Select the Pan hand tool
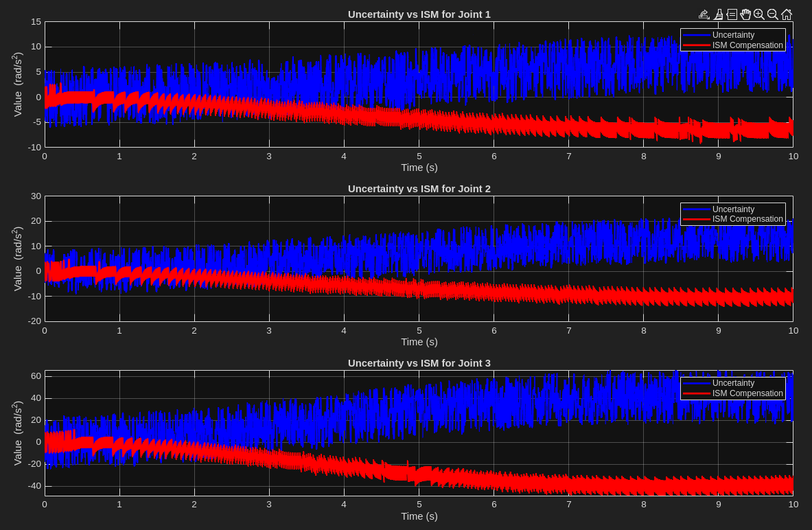Image resolution: width=812 pixels, height=530 pixels. click(745, 14)
